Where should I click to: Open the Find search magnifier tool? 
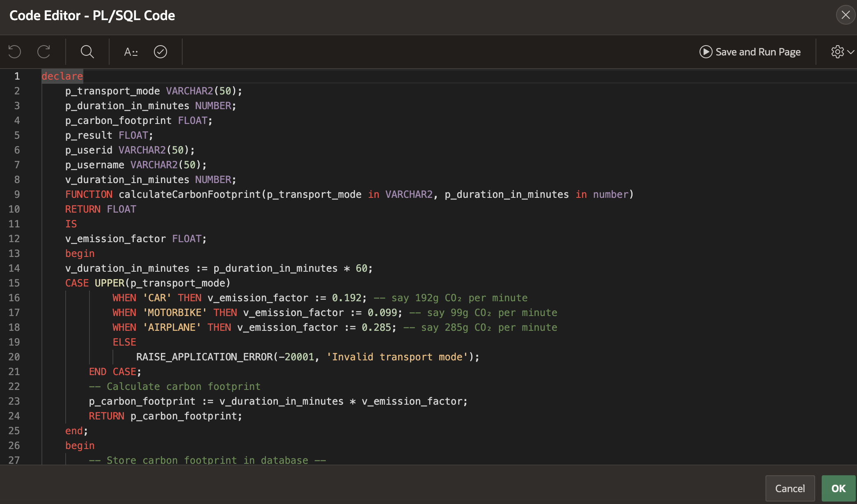click(87, 52)
